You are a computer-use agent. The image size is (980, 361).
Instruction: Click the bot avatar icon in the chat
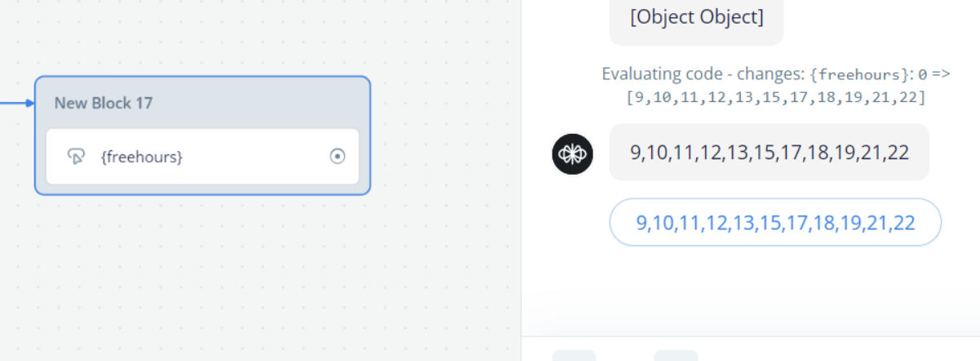point(573,154)
